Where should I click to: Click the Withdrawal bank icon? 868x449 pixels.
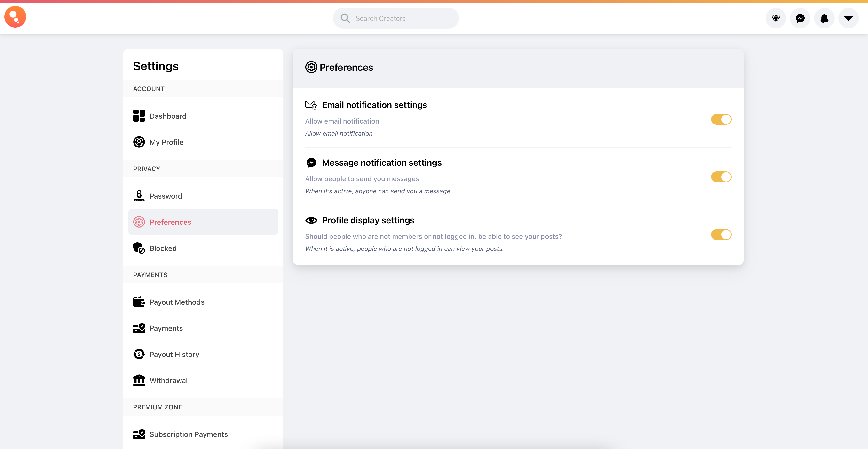point(139,380)
